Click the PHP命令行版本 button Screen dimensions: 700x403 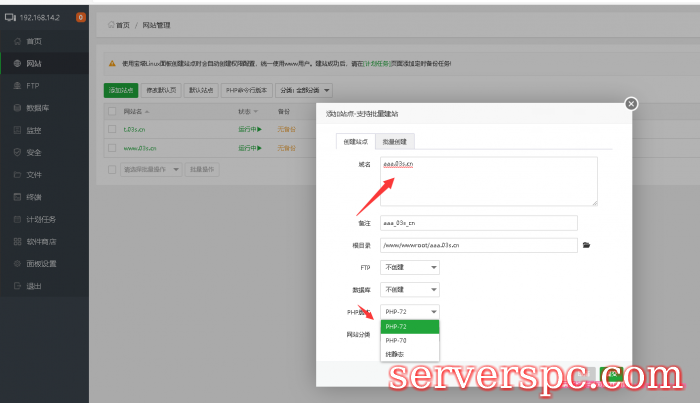click(x=244, y=90)
